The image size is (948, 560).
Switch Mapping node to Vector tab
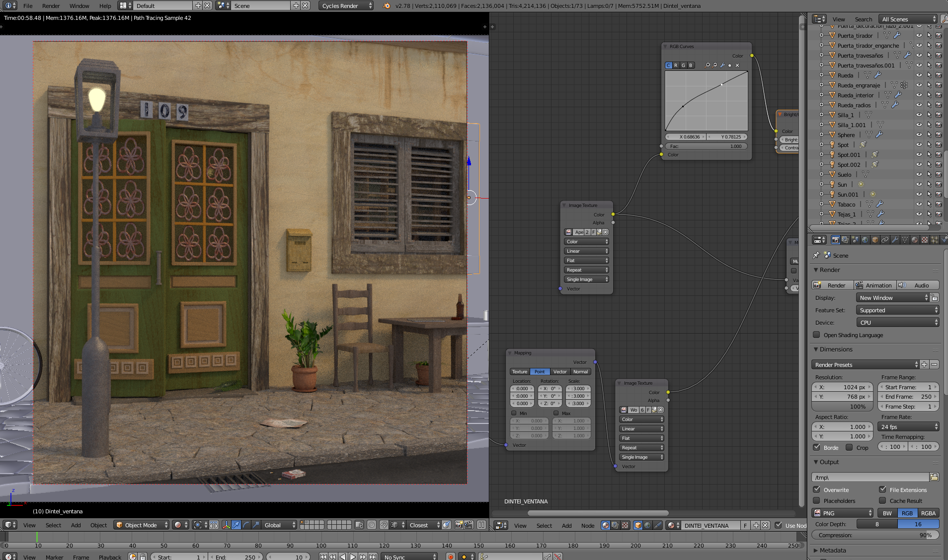coord(560,372)
